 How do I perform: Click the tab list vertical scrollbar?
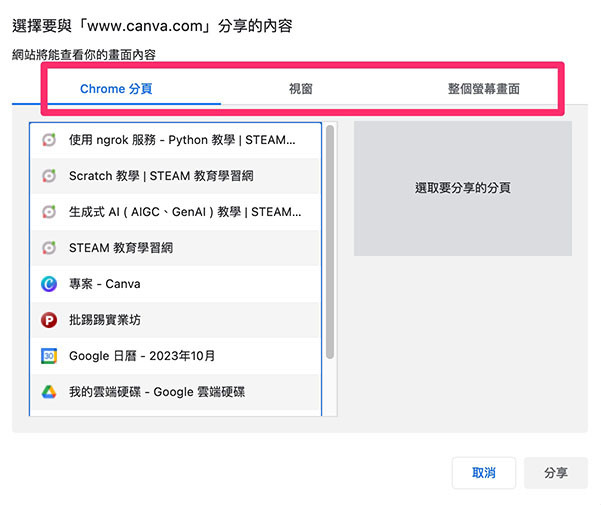tap(330, 242)
